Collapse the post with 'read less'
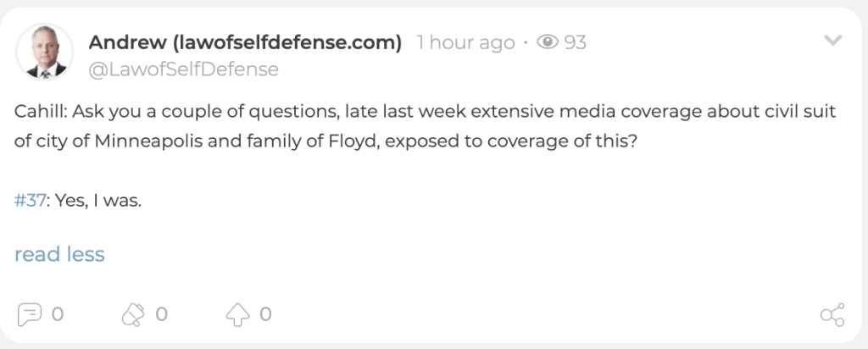The width and height of the screenshot is (868, 349). coord(59,254)
